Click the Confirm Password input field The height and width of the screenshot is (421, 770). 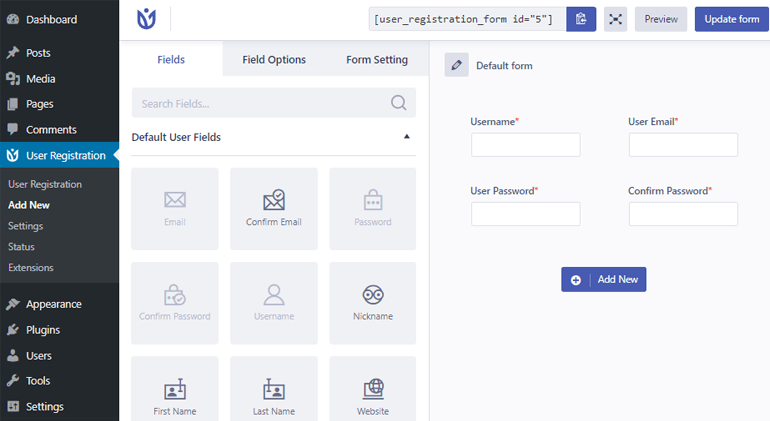point(683,214)
